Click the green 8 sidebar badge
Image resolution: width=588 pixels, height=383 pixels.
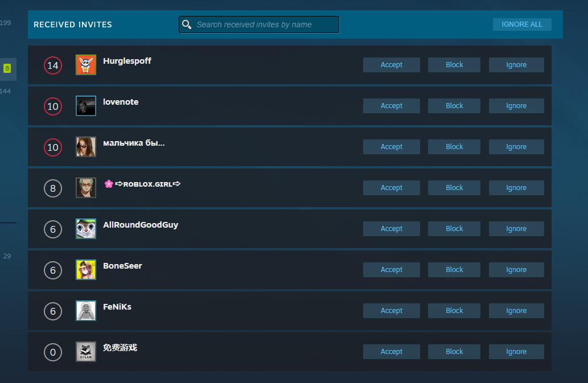[7, 69]
